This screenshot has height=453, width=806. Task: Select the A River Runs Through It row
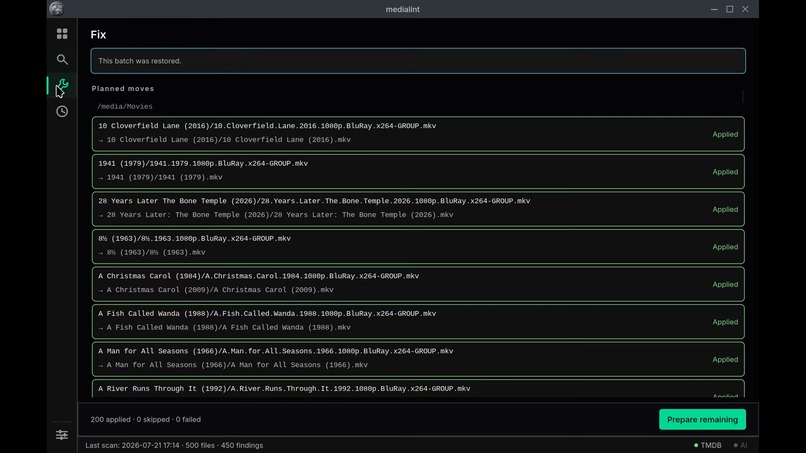(418, 389)
